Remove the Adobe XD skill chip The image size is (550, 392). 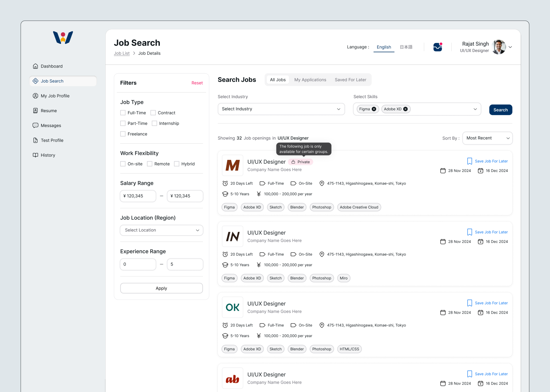point(405,109)
